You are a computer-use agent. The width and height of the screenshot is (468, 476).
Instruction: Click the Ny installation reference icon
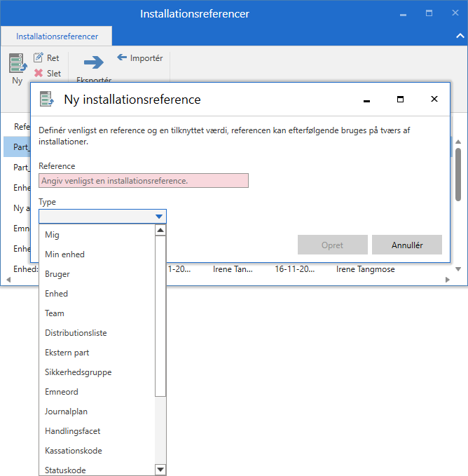pos(18,63)
